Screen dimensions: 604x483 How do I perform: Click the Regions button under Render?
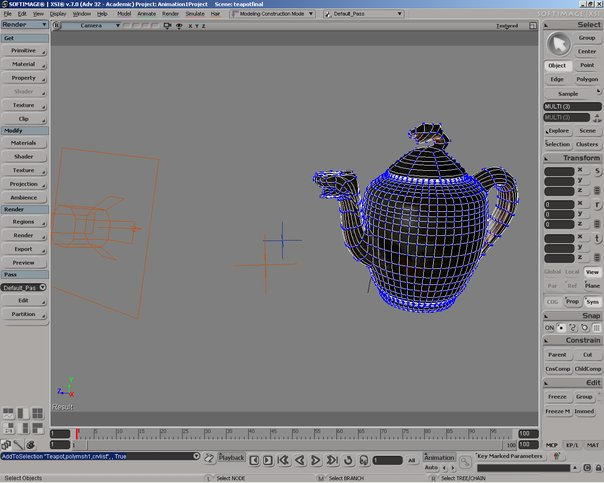(23, 222)
